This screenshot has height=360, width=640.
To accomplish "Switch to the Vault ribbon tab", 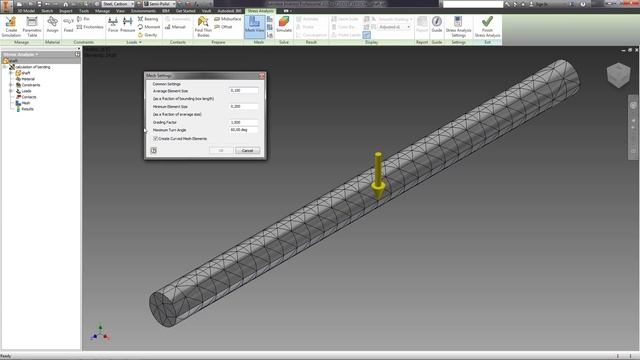I will (207, 11).
